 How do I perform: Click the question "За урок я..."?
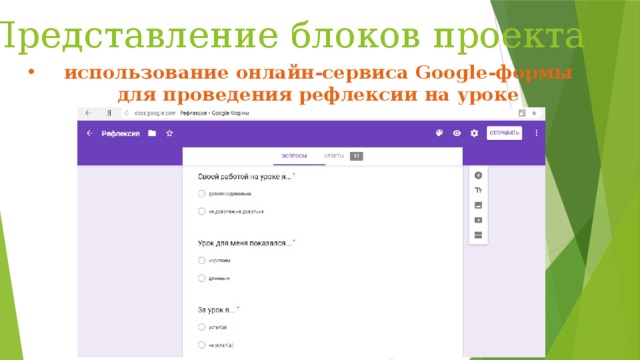(x=216, y=310)
